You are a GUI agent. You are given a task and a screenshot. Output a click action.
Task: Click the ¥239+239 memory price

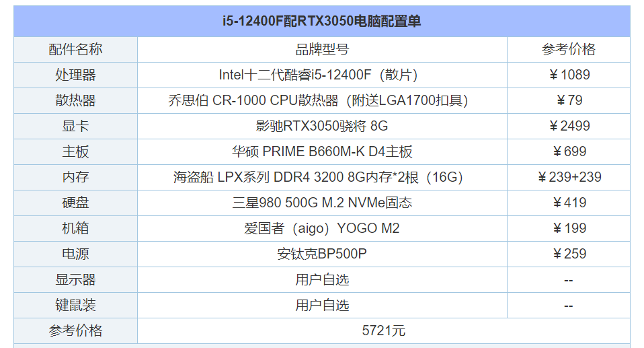pos(569,177)
